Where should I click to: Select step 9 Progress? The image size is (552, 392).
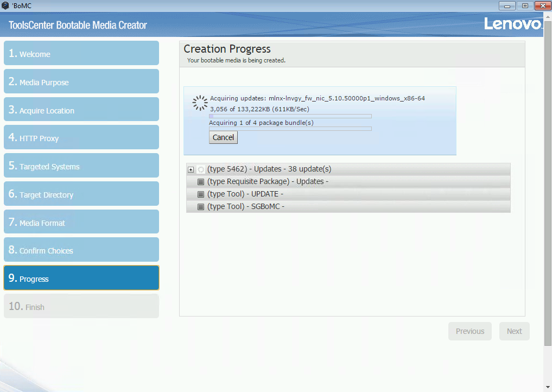pos(81,278)
